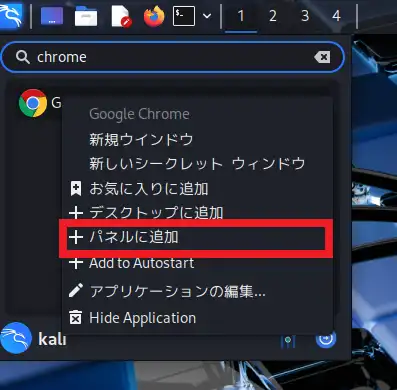
Task: Open the Kali dragon applications menu
Action: [11, 15]
